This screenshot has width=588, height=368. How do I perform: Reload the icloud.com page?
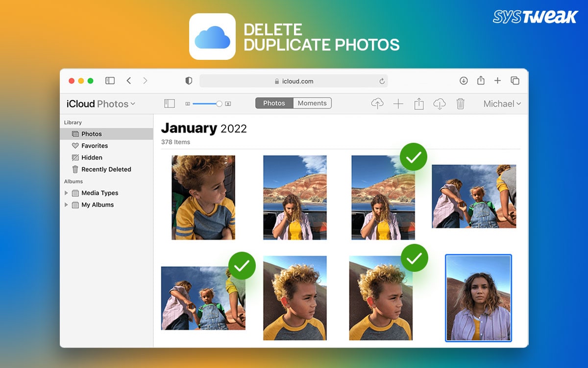click(382, 81)
